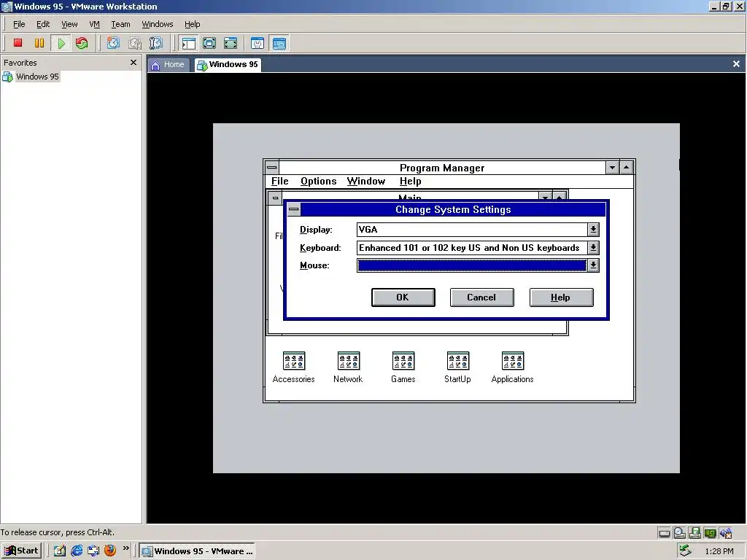747x560 pixels.
Task: Open Program Manager Window menu
Action: click(x=366, y=181)
